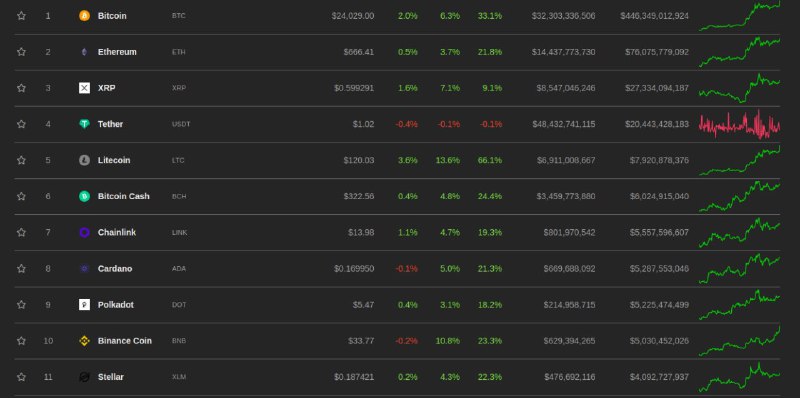Toggle favorite star for Tether
Image resolution: width=800 pixels, height=398 pixels.
tap(21, 124)
